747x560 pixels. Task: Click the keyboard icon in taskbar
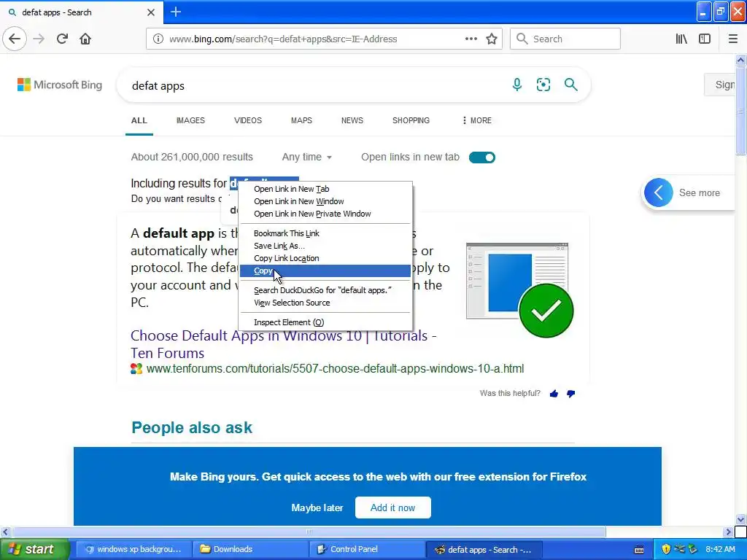(639, 550)
